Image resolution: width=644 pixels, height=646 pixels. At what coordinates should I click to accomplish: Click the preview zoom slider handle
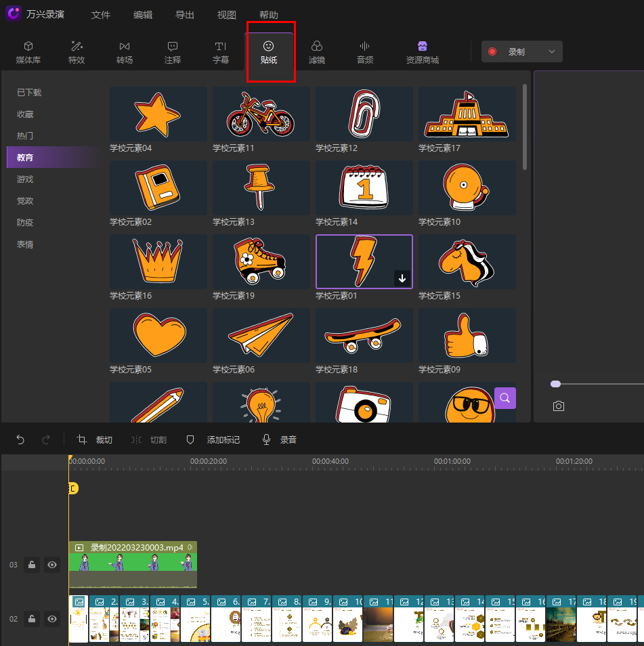point(555,384)
